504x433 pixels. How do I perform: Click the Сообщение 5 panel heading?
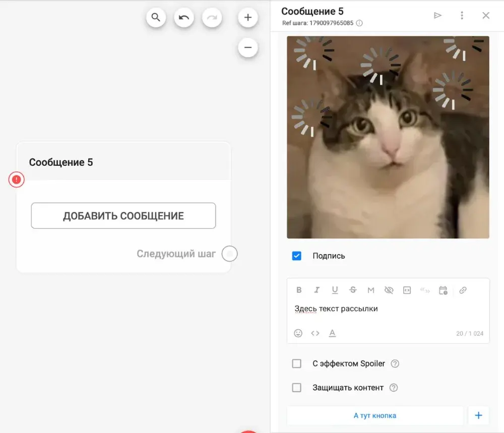click(x=312, y=11)
